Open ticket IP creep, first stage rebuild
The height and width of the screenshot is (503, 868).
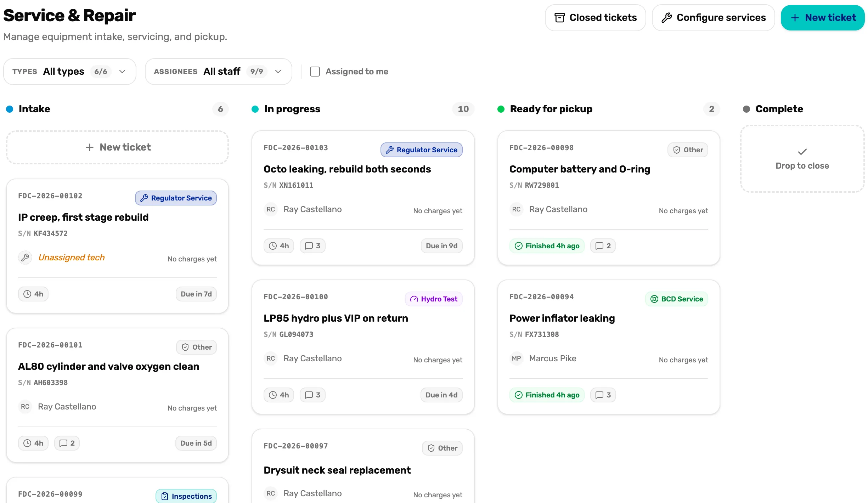coord(83,217)
